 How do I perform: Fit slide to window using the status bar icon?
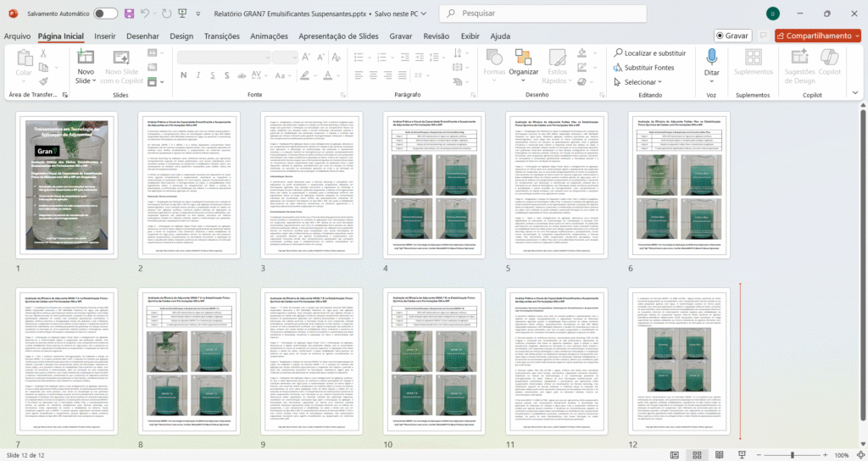click(x=859, y=455)
